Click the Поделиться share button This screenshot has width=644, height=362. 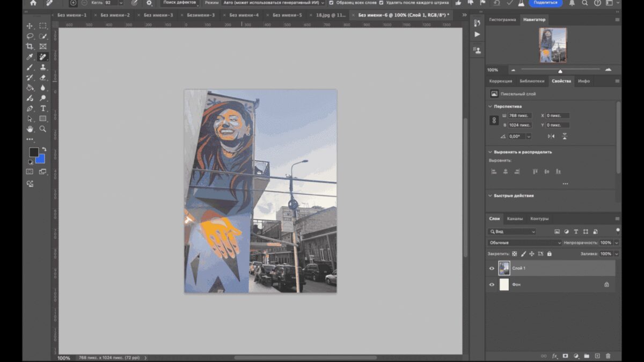[x=545, y=3]
